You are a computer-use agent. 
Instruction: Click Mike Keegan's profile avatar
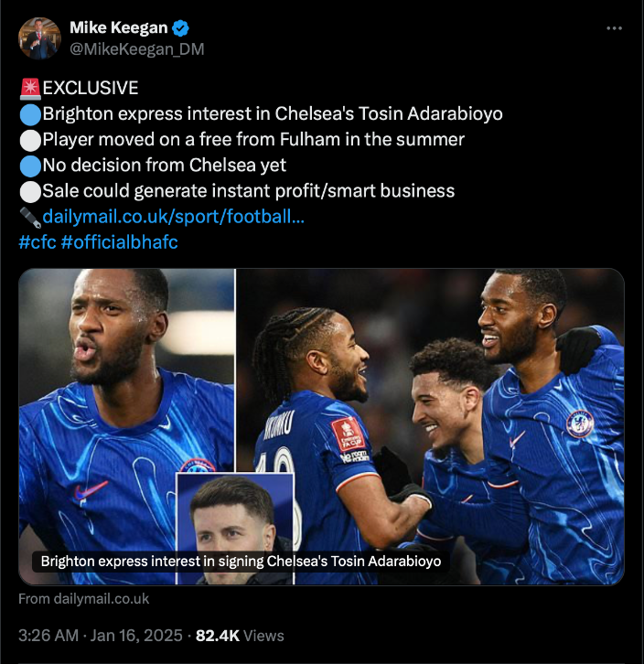click(39, 37)
